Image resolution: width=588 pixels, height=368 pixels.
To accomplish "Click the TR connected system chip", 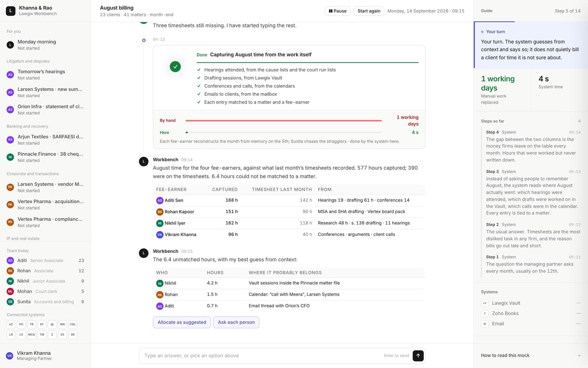I will [32, 324].
